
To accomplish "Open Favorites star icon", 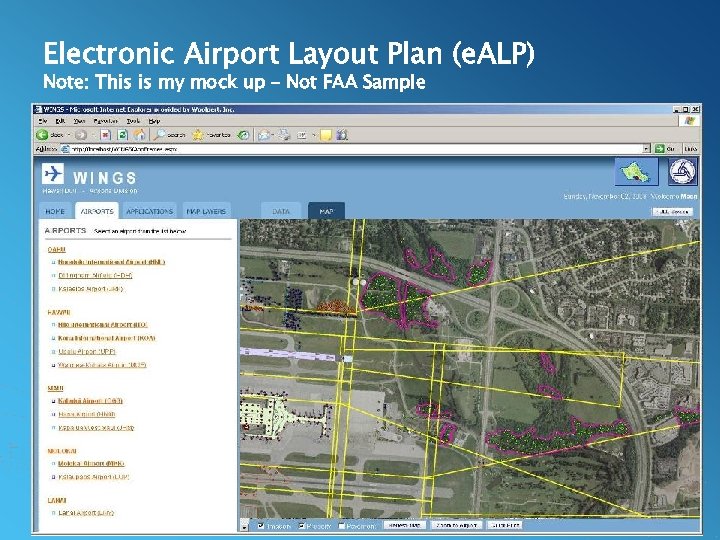I will point(198,135).
